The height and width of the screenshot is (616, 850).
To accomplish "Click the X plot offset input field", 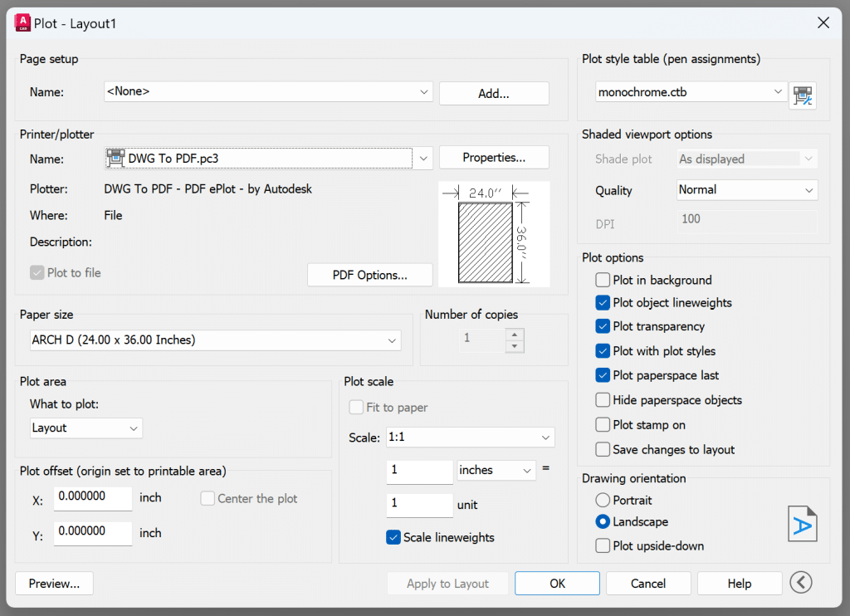I will coord(92,498).
